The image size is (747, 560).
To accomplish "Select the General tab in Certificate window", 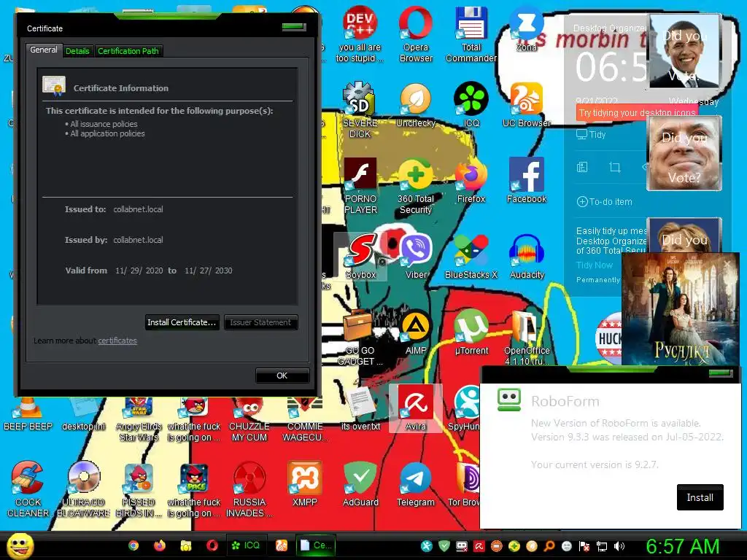I will tap(43, 50).
